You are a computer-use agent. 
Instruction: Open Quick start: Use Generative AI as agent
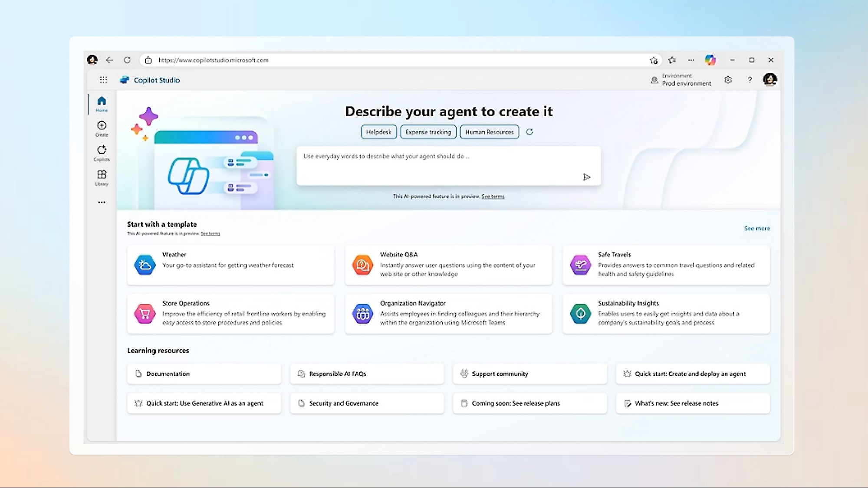point(204,403)
